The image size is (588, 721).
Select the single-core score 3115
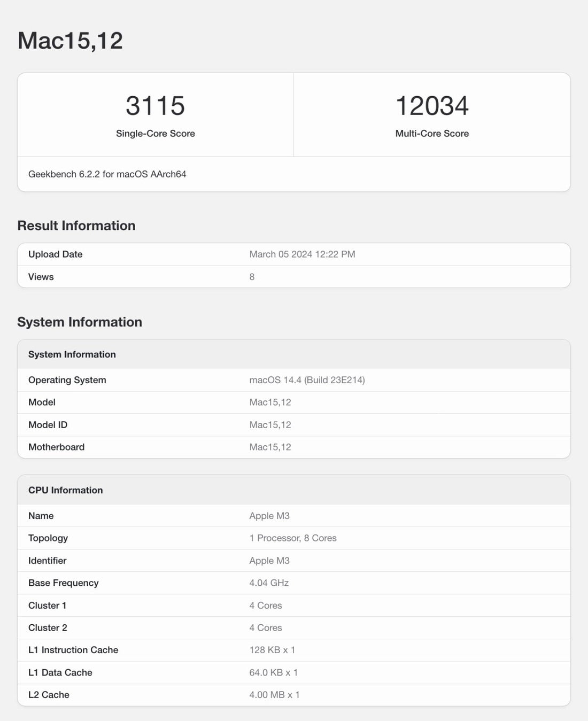[x=156, y=106]
